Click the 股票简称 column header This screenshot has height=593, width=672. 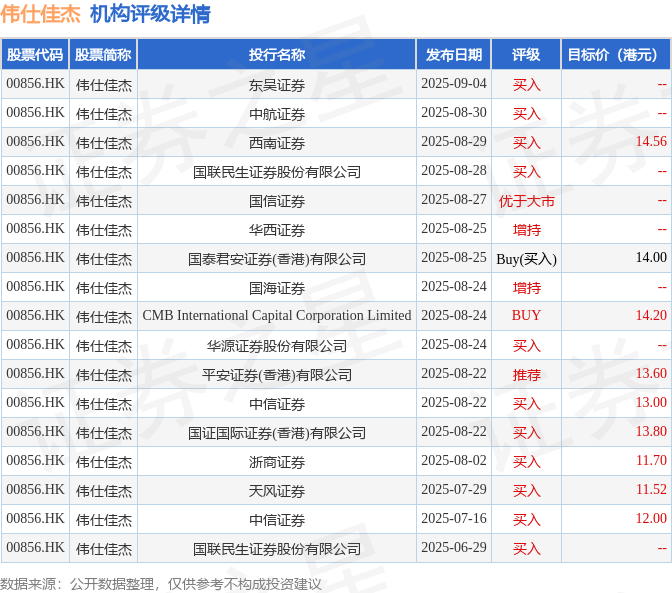103,54
